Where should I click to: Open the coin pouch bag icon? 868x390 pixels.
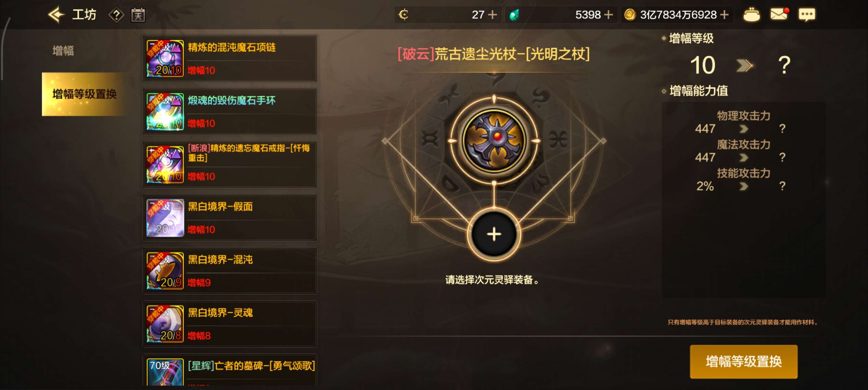(751, 15)
